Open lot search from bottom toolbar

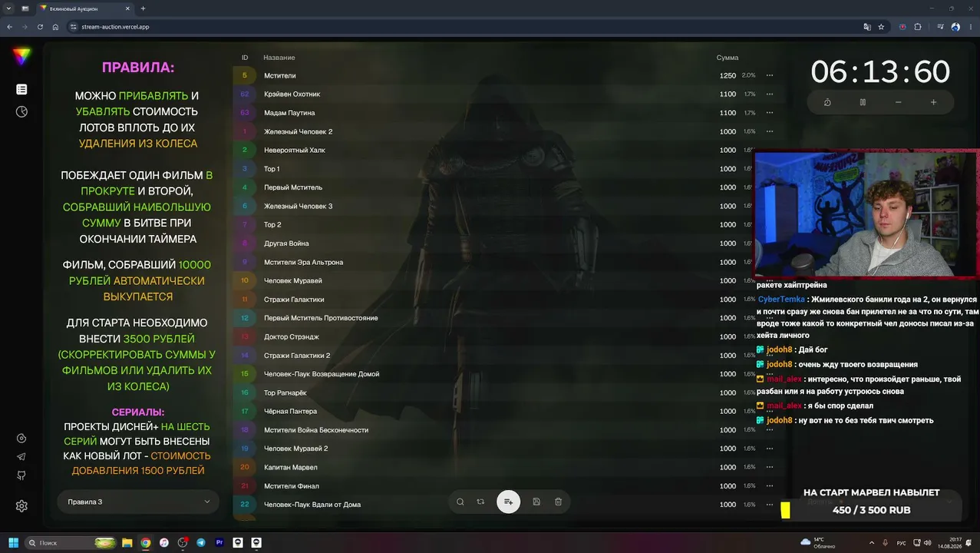[x=460, y=502]
